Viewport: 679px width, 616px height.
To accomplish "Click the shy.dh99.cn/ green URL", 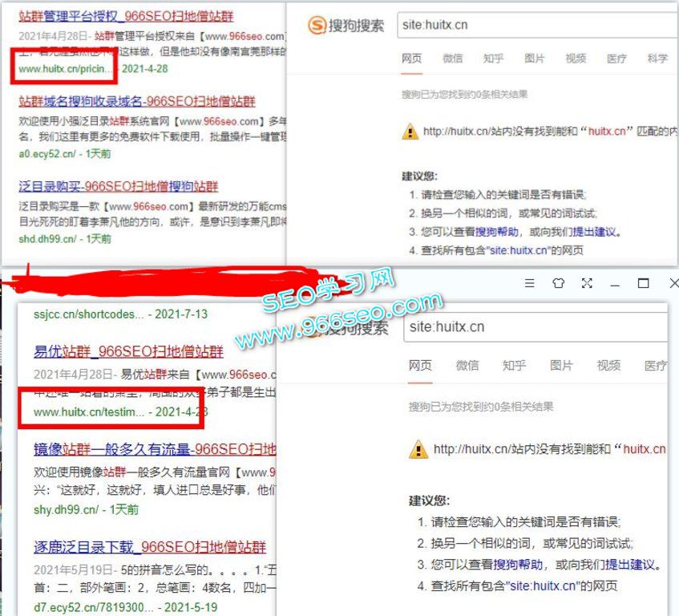I will [67, 509].
